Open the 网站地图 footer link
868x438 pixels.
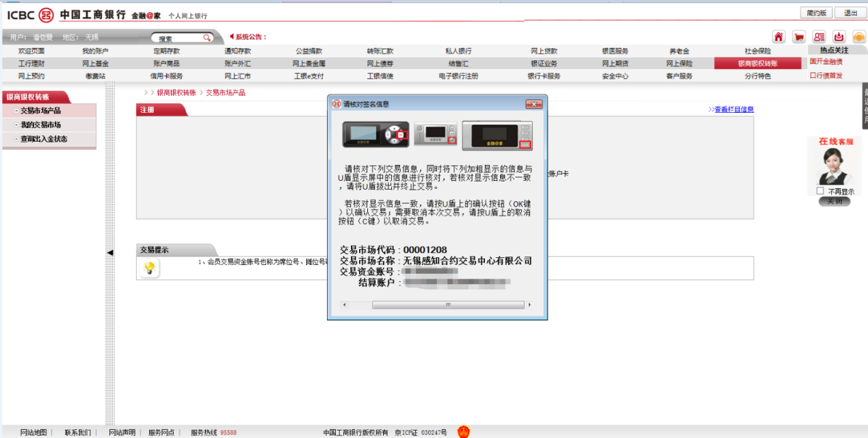[34, 433]
